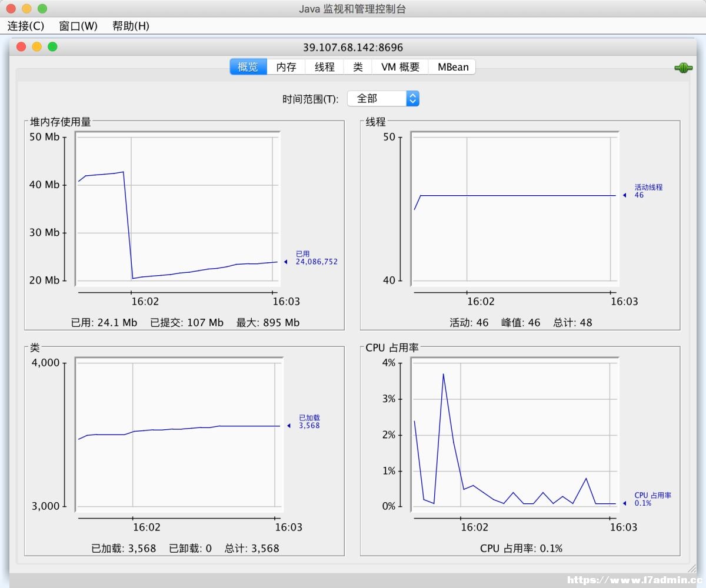Click the 已加载: 3,568 summary text

pos(124,548)
